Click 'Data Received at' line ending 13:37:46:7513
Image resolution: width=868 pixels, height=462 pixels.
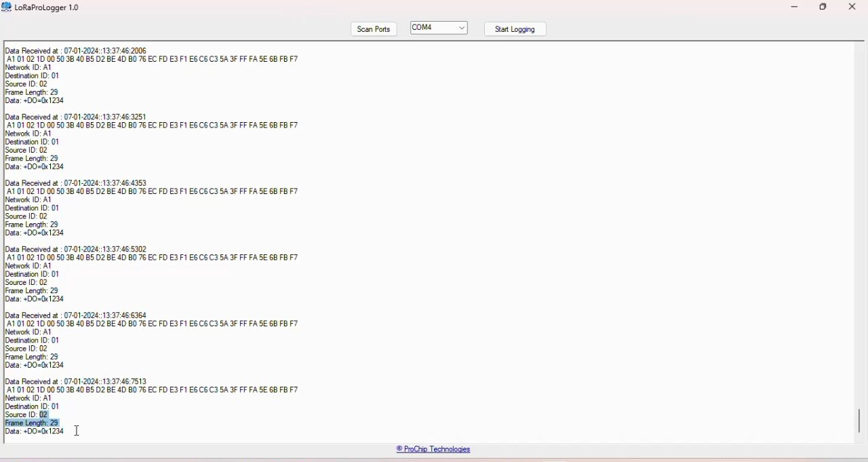point(76,382)
